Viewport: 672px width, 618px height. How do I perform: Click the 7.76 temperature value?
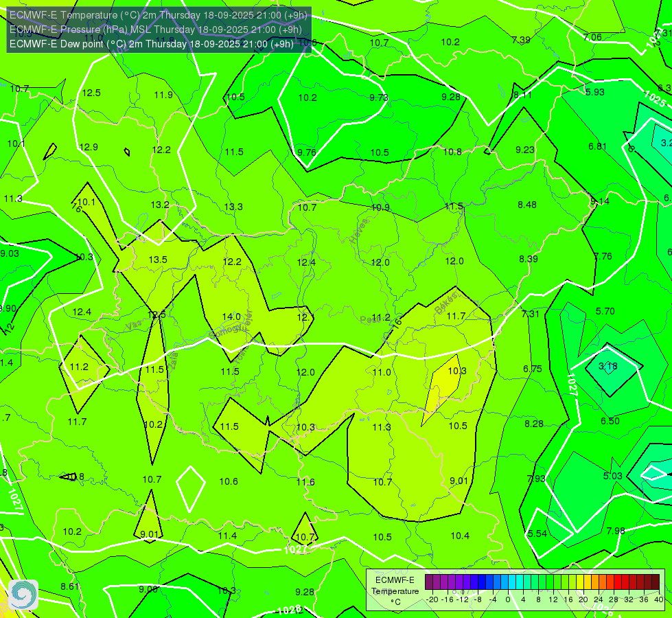603,256
